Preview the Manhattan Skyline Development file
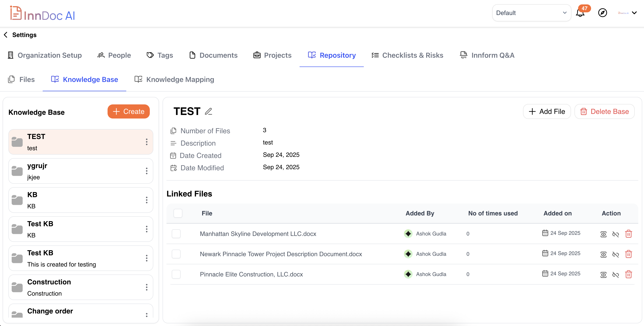 [603, 234]
